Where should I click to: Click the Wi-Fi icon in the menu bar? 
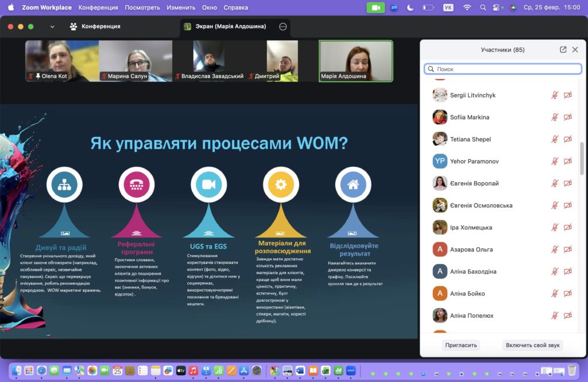467,7
